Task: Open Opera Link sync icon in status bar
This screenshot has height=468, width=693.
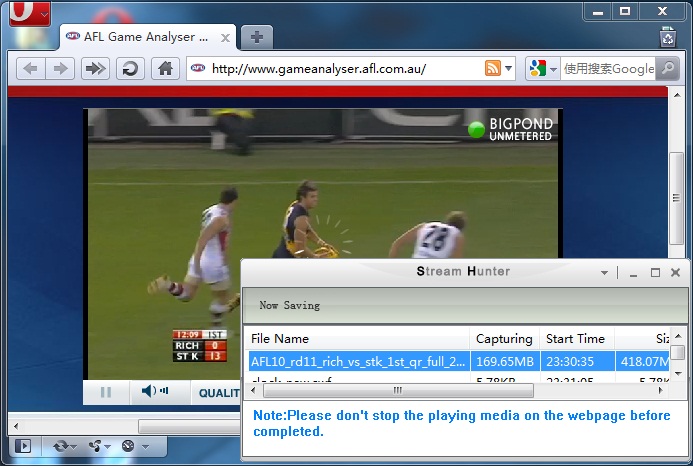Action: tap(61, 446)
